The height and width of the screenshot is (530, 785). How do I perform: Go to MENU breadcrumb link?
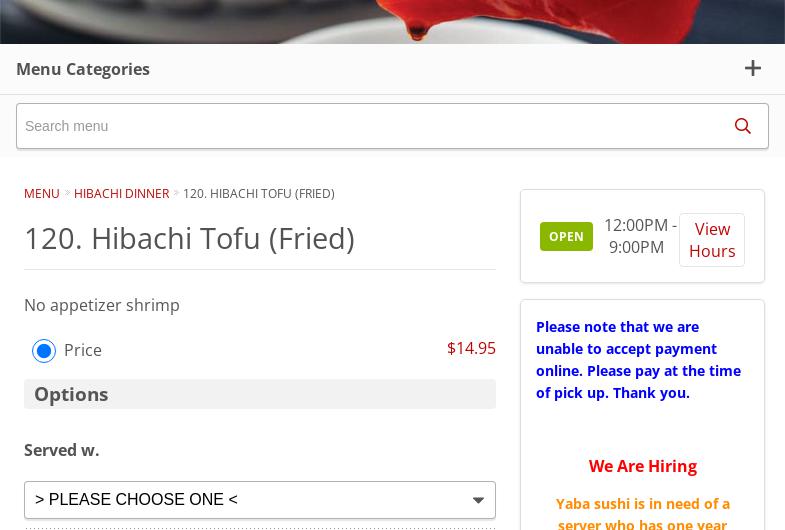pyautogui.click(x=41, y=193)
